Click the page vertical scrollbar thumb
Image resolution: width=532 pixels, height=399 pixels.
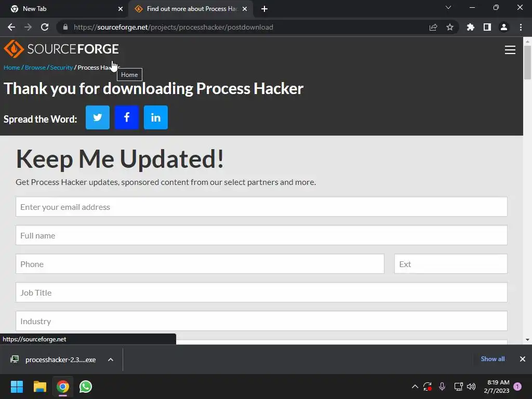click(x=527, y=62)
